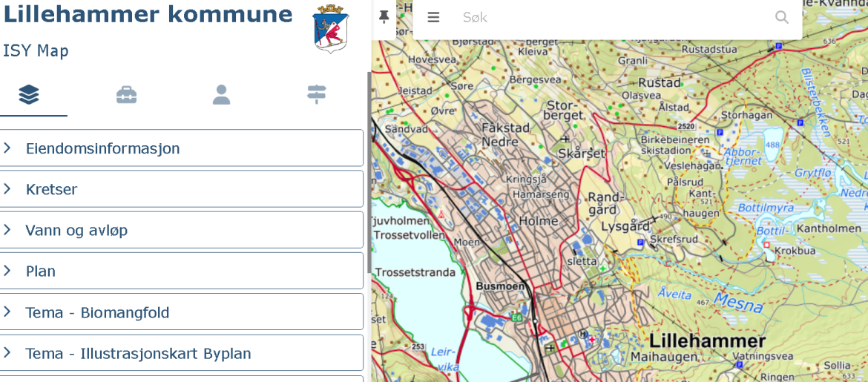Select the Vann og avløp group label
868x382 pixels.
click(x=76, y=230)
